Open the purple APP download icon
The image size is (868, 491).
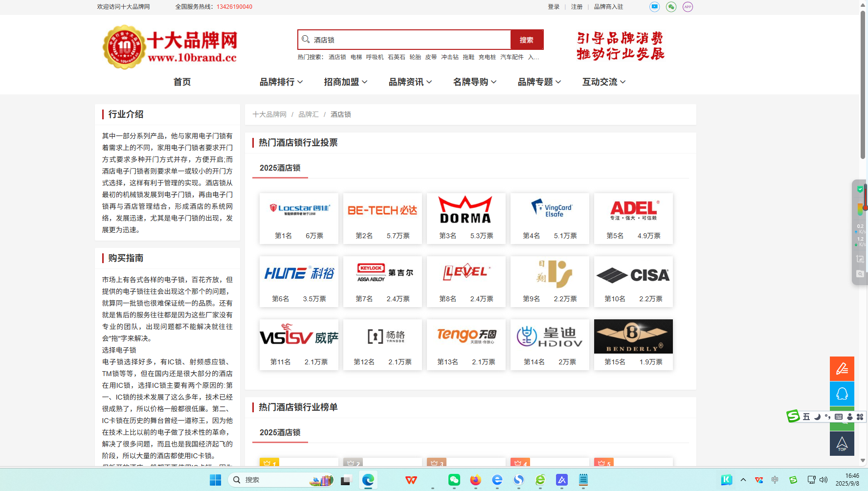[688, 7]
